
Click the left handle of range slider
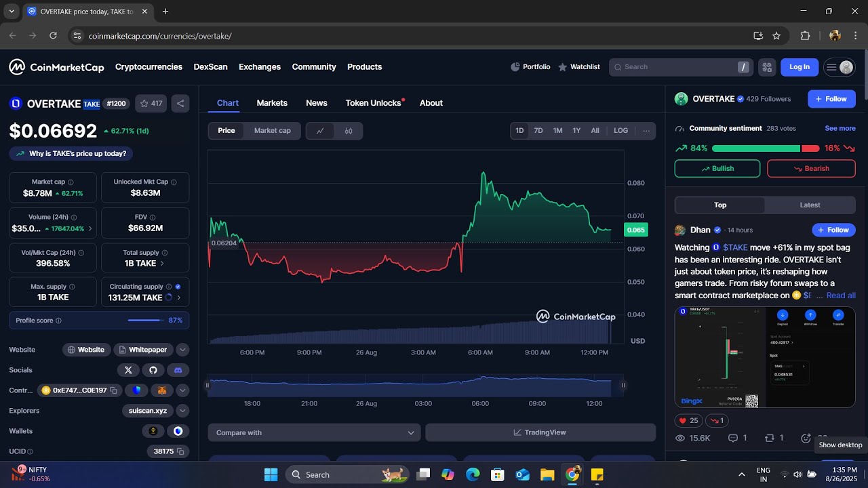[208, 385]
